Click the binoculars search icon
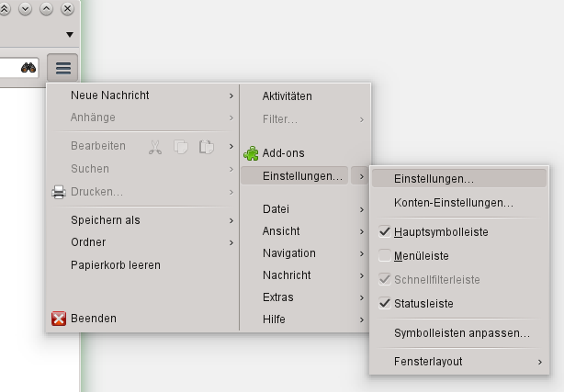 point(28,68)
